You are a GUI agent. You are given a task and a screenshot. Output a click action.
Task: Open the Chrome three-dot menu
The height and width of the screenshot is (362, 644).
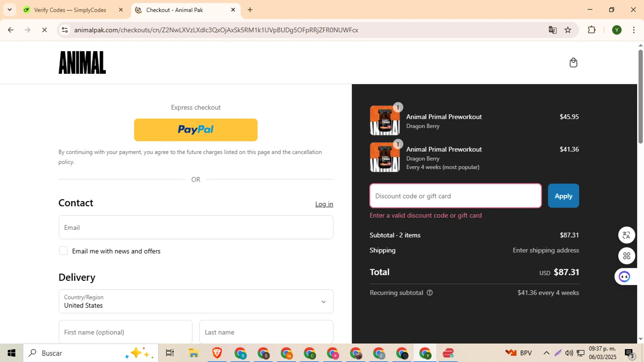634,30
